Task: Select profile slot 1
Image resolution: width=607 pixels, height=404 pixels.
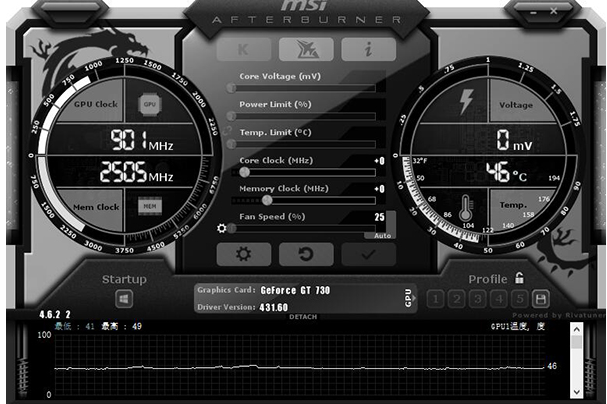Action: click(436, 298)
